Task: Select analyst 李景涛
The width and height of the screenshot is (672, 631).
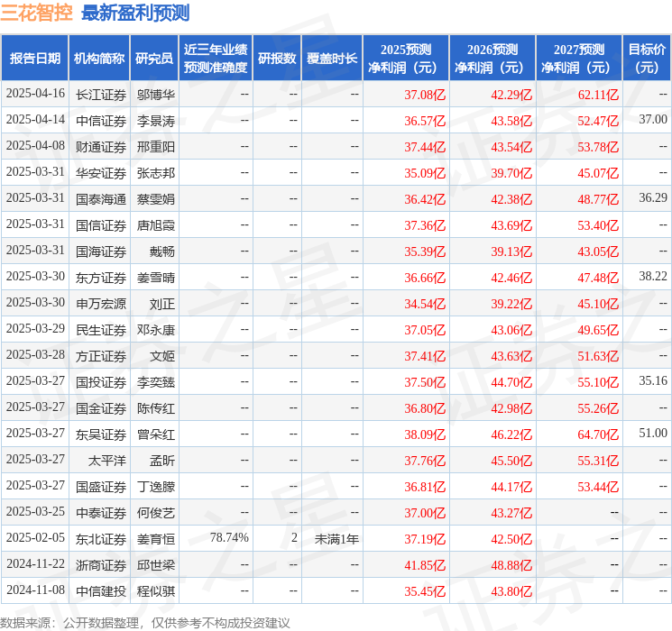Action: coord(155,121)
